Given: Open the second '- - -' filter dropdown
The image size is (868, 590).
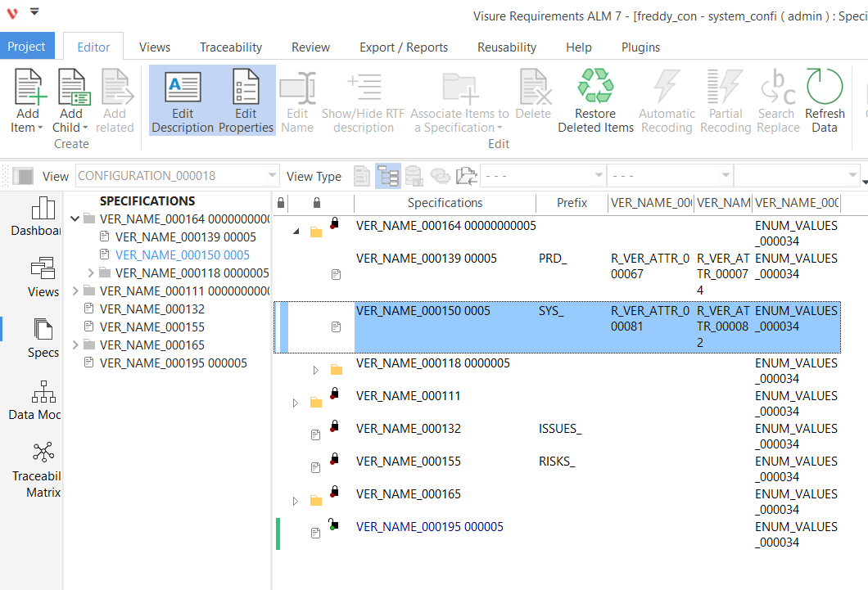Looking at the screenshot, I should [x=670, y=176].
